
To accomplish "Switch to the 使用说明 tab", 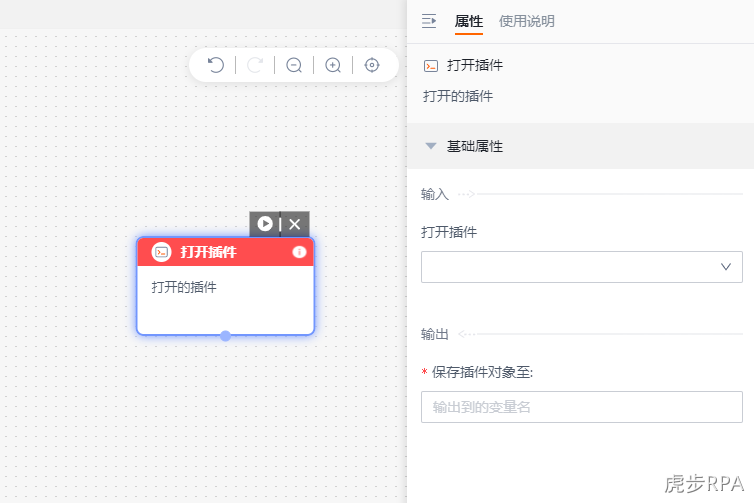I will [527, 21].
